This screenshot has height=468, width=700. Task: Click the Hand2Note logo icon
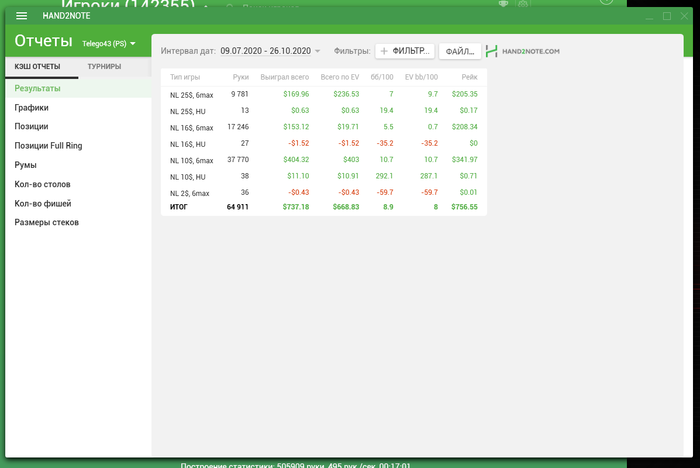click(x=492, y=51)
